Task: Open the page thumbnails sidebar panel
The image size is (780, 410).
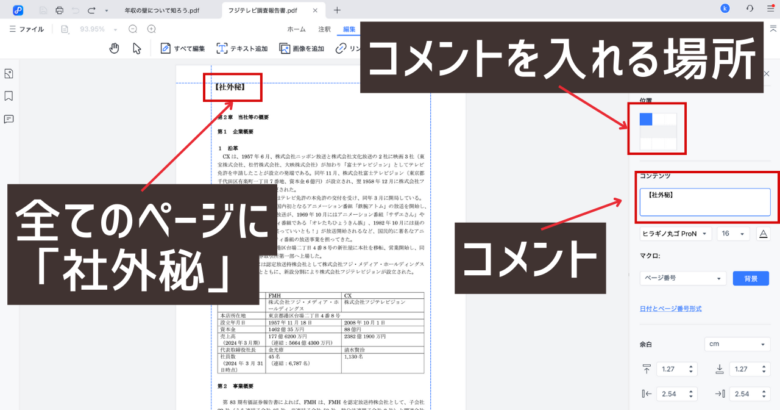Action: (x=9, y=74)
